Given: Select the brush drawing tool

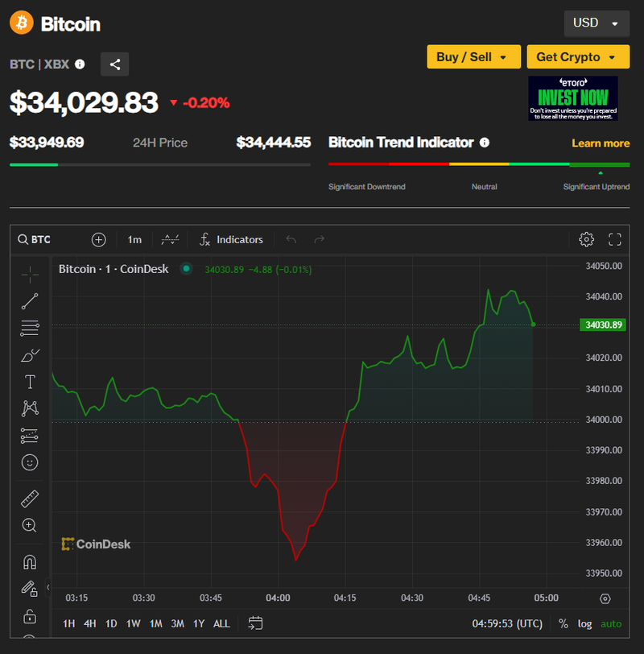Looking at the screenshot, I should (30, 354).
